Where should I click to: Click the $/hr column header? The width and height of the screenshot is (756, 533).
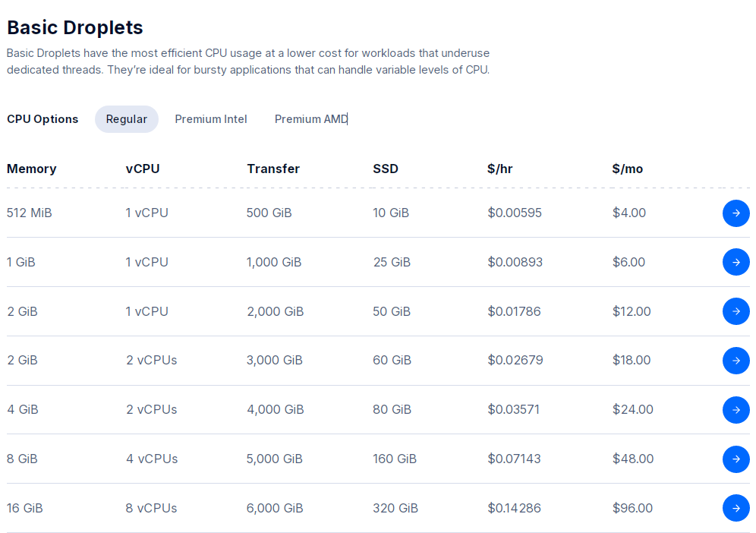point(500,169)
